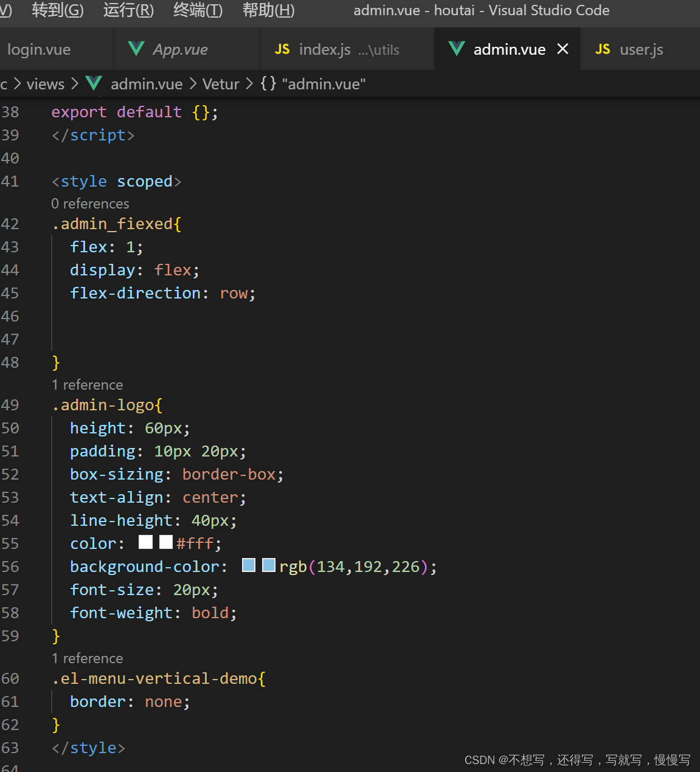Open the 终端(T) Terminal menu
Image resolution: width=700 pixels, height=772 pixels.
[198, 10]
